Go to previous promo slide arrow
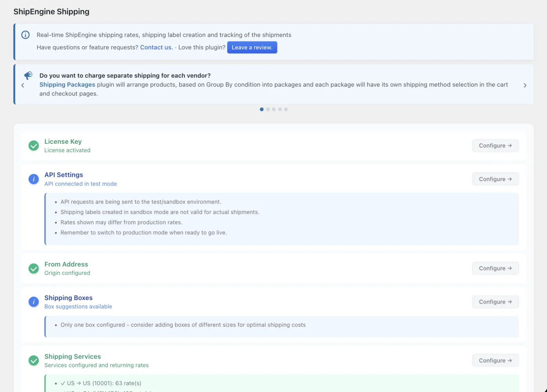 click(x=23, y=85)
